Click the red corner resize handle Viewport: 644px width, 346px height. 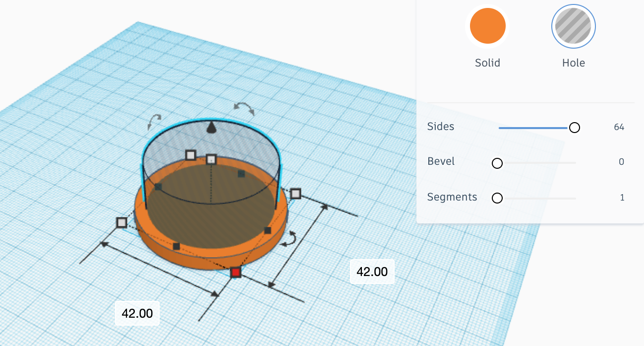click(x=235, y=272)
